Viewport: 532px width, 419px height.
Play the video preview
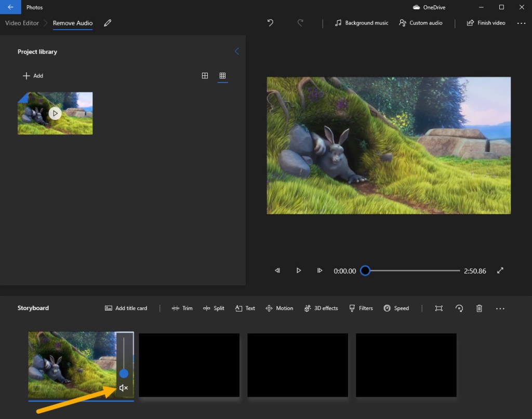[299, 271]
